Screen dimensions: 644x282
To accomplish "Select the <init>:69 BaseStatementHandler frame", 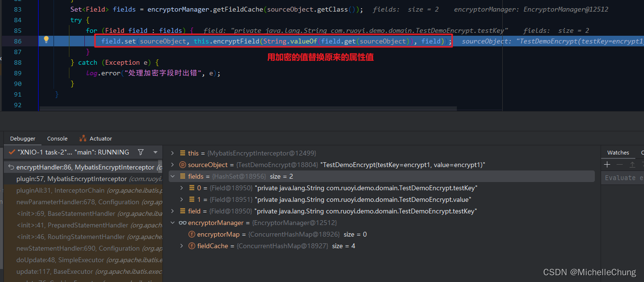I will coord(83,213).
